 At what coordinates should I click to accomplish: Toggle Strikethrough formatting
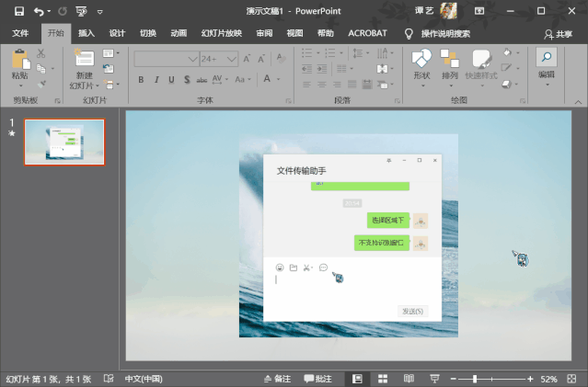pyautogui.click(x=202, y=79)
